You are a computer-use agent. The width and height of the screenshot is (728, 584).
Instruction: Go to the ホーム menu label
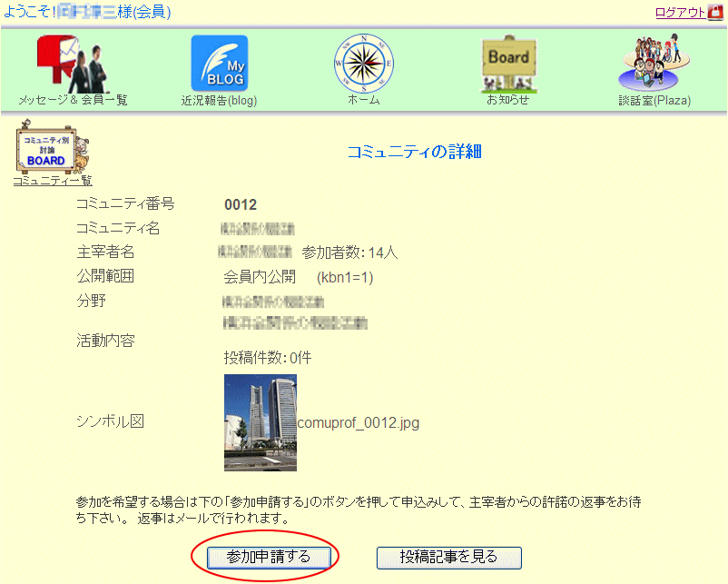click(363, 100)
